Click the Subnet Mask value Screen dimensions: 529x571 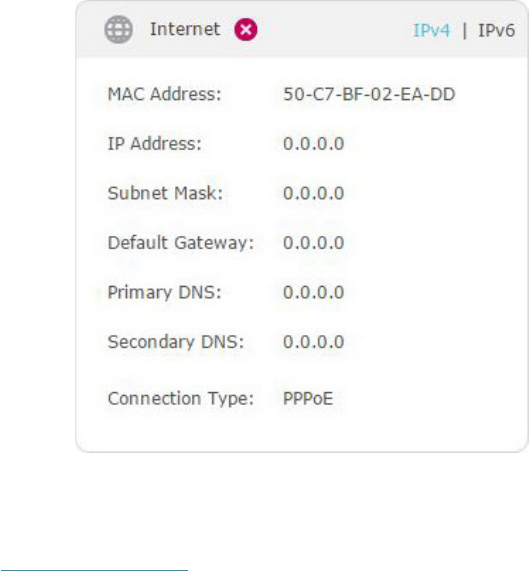tap(313, 193)
